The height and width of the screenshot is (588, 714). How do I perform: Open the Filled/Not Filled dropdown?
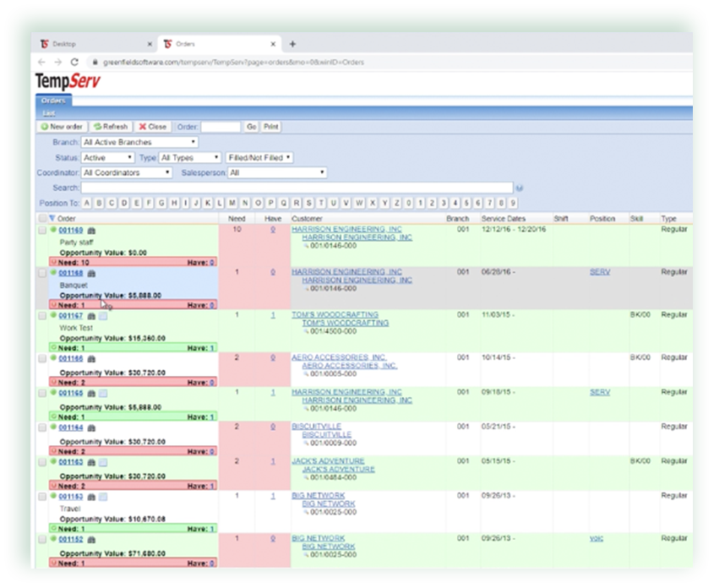259,157
